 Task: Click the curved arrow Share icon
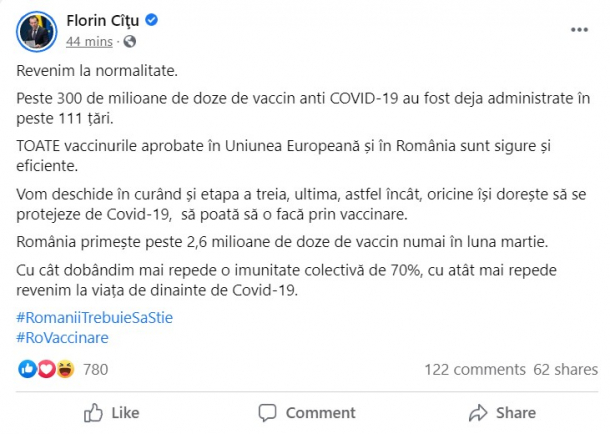(x=478, y=413)
